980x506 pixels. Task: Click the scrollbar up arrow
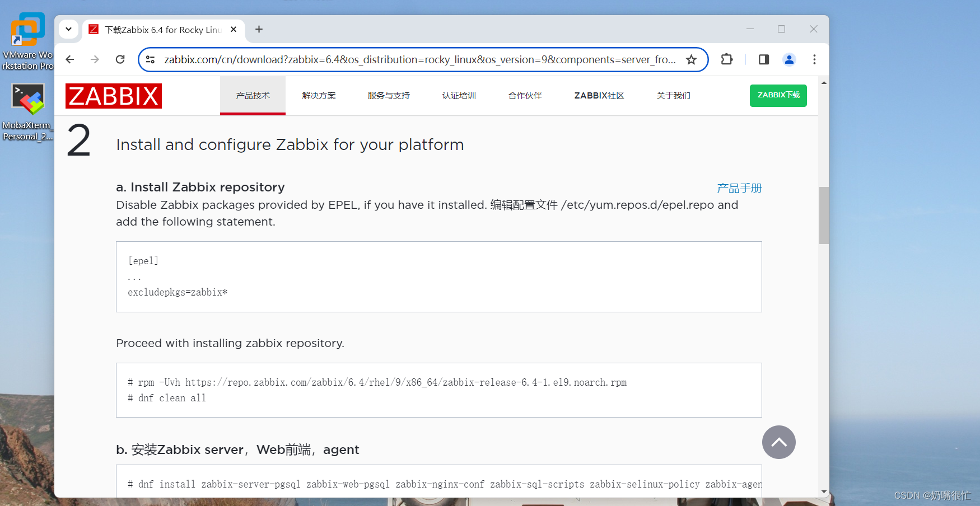[824, 82]
